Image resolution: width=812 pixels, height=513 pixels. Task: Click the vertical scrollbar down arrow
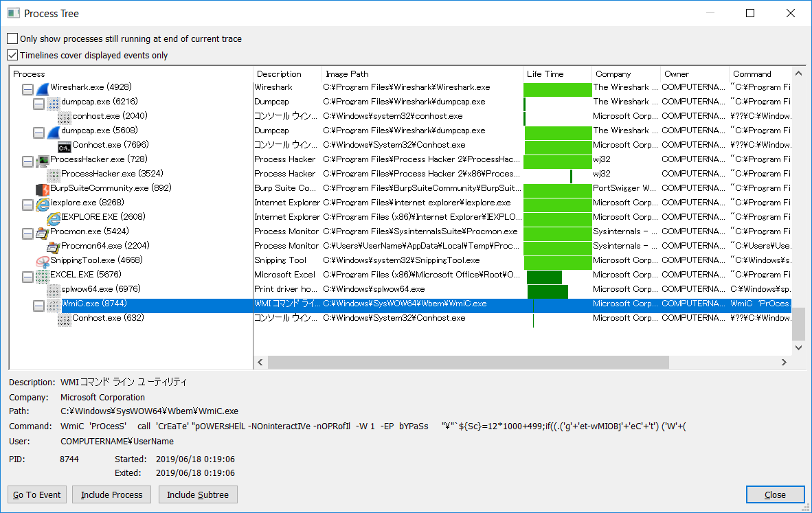click(798, 348)
